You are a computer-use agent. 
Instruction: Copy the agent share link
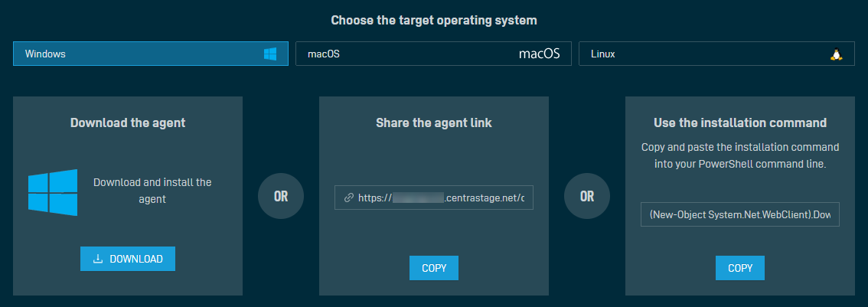coord(434,268)
